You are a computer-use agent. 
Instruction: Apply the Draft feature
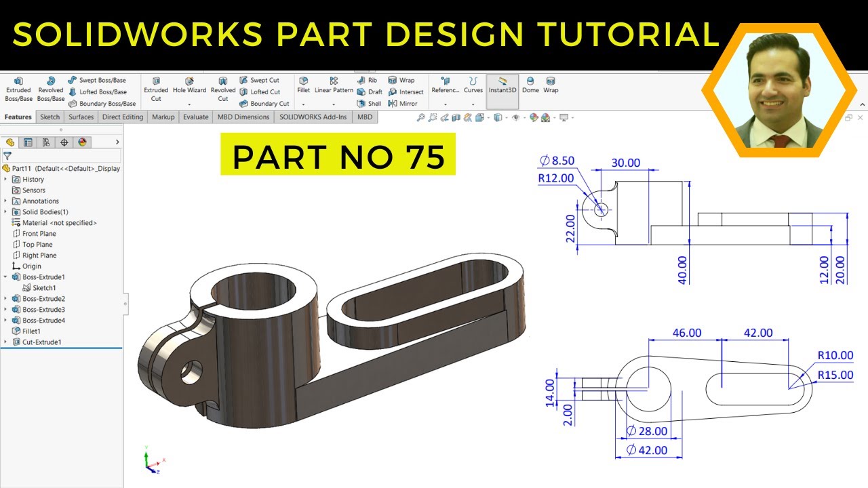click(x=370, y=91)
